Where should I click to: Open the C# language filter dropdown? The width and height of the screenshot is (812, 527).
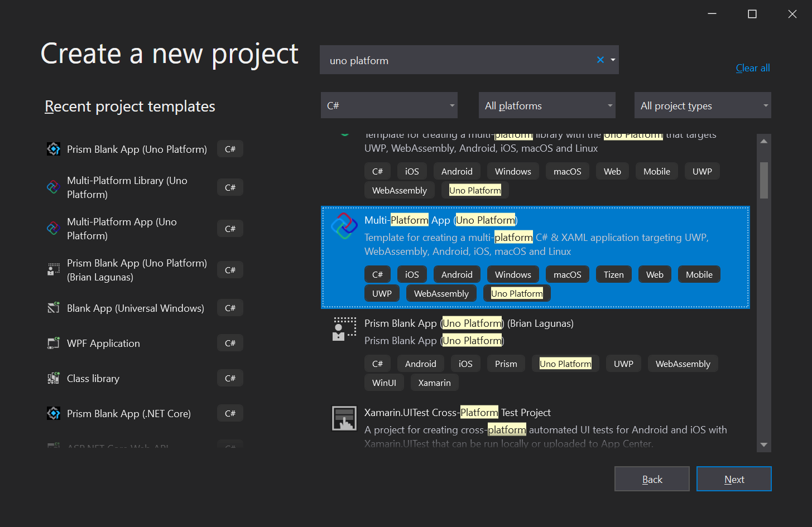389,105
